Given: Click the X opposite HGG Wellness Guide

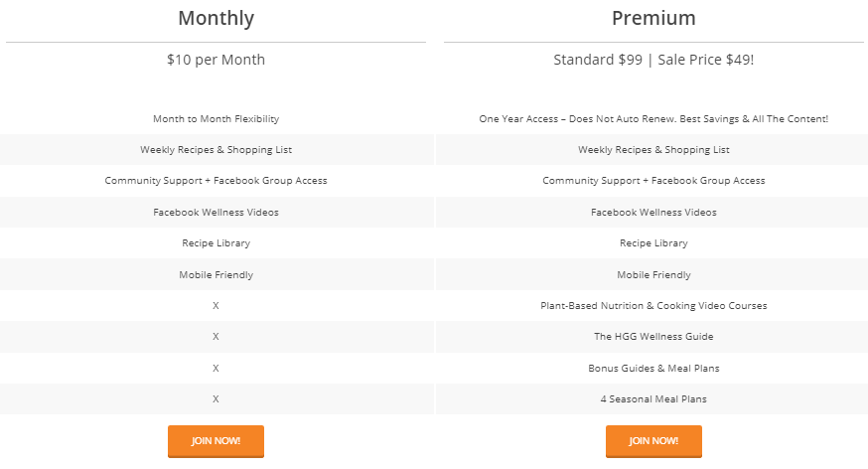Looking at the screenshot, I should click(216, 337).
